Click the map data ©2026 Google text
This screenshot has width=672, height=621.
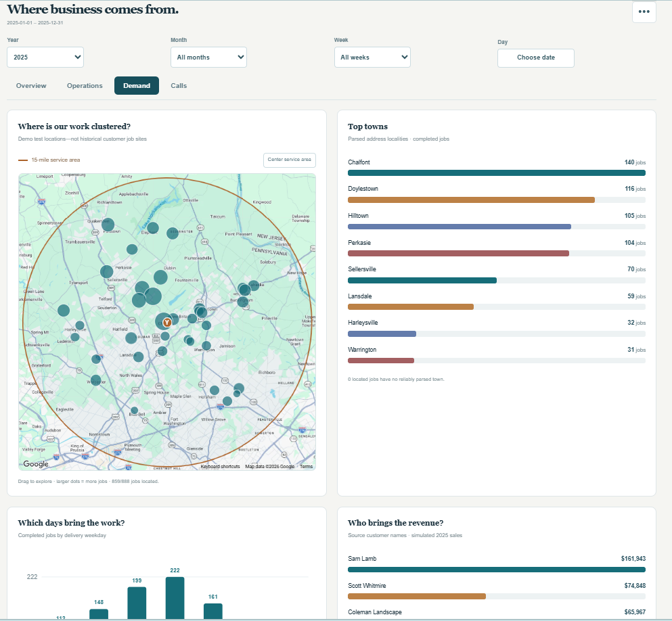(269, 466)
